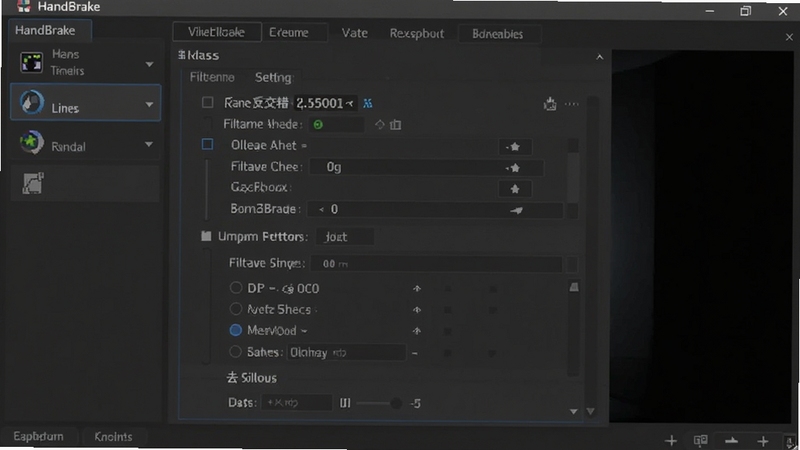Click the Hans Timeirs sidebar icon
This screenshot has width=800, height=450.
(x=31, y=62)
